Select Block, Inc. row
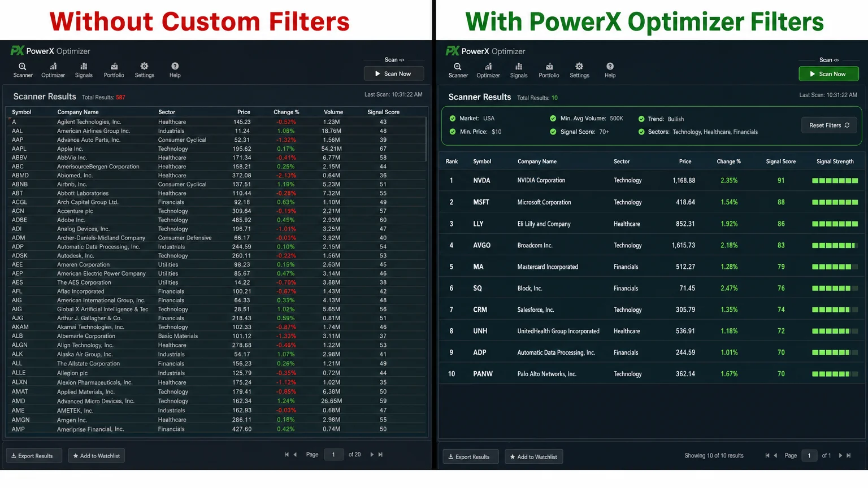 tap(651, 288)
